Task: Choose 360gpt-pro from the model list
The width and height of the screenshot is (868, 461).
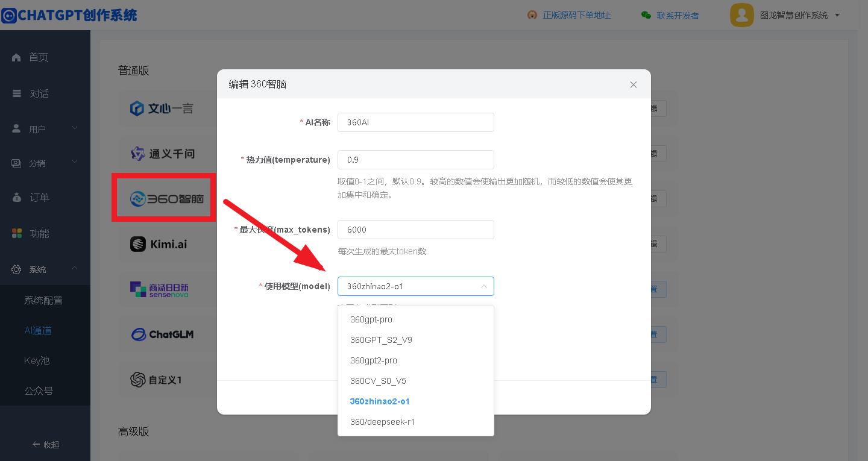Action: (x=416, y=319)
